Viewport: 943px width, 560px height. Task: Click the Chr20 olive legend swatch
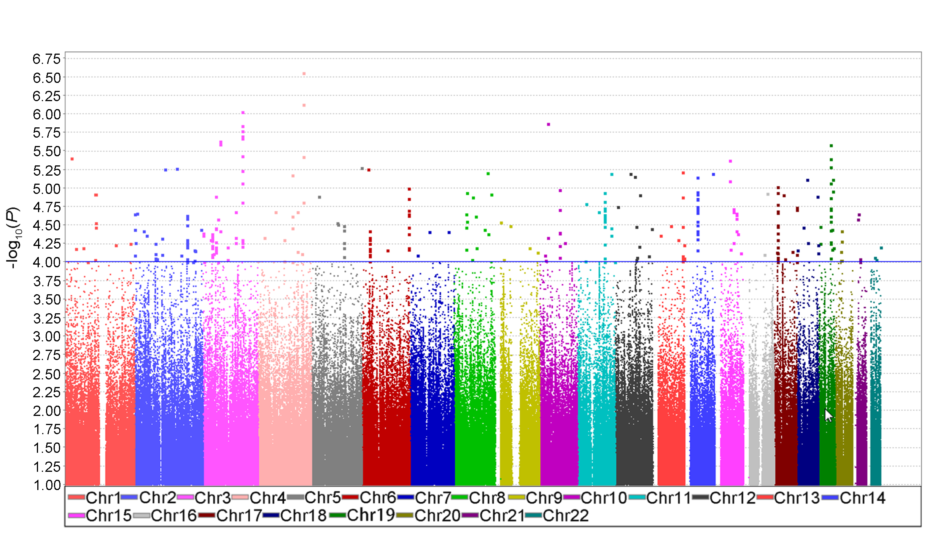tap(405, 516)
